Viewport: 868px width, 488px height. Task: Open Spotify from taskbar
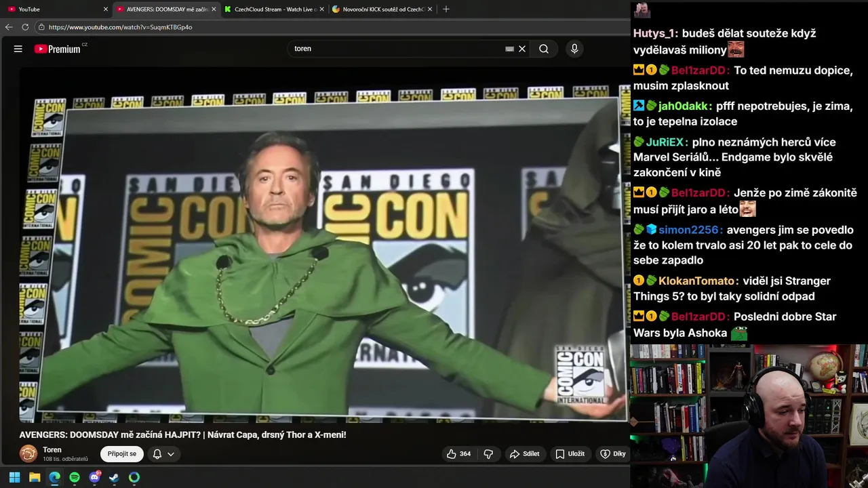pos(75,477)
